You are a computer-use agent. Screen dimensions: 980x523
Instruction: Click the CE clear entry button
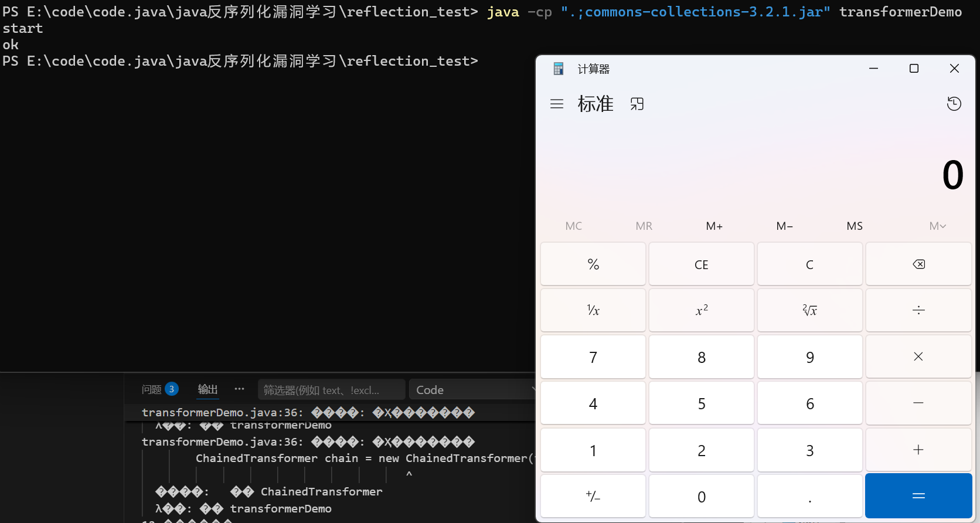click(x=702, y=264)
